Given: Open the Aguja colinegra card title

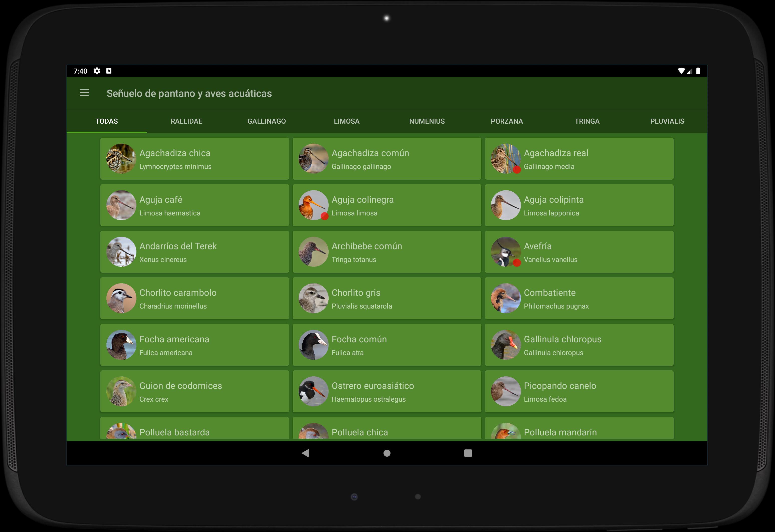Looking at the screenshot, I should tap(362, 200).
